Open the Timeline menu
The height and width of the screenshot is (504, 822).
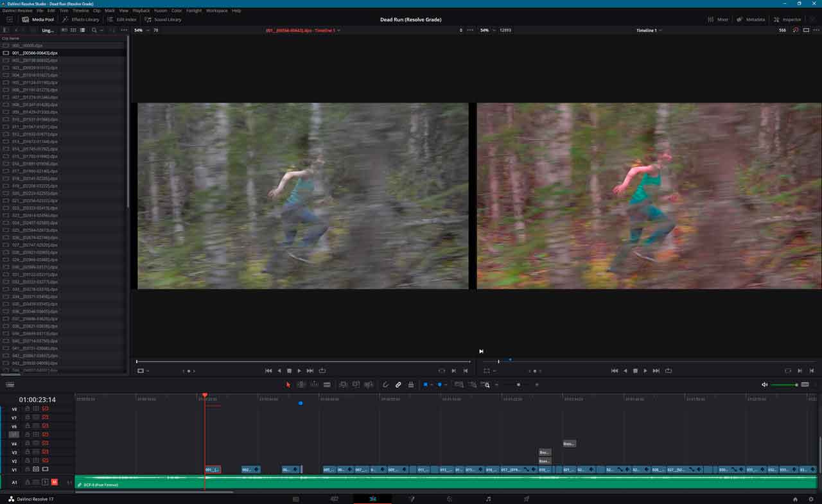[81, 11]
